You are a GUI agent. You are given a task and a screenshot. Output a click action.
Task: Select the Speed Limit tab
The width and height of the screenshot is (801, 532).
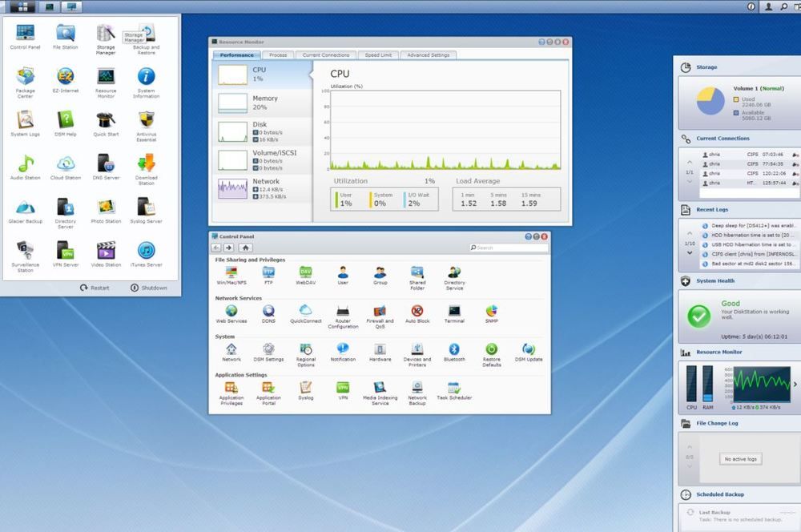pos(378,54)
